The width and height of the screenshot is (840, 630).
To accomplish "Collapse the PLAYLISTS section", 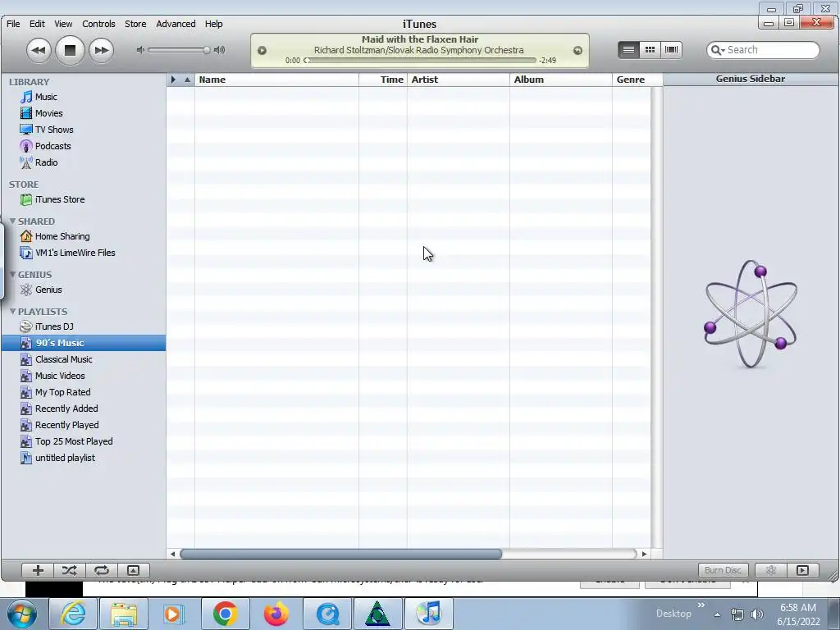I will point(12,311).
